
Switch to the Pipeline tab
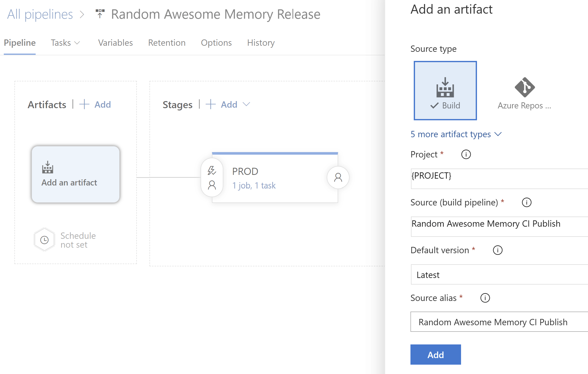tap(20, 43)
